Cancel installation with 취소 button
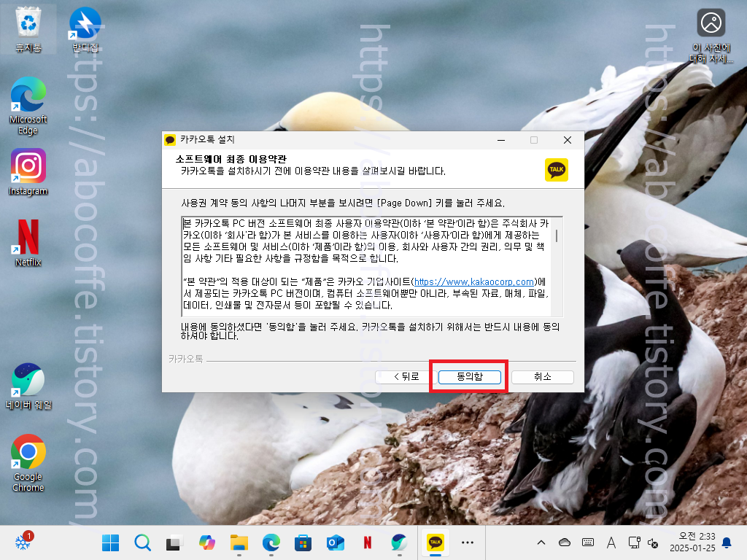The height and width of the screenshot is (560, 747). tap(542, 377)
